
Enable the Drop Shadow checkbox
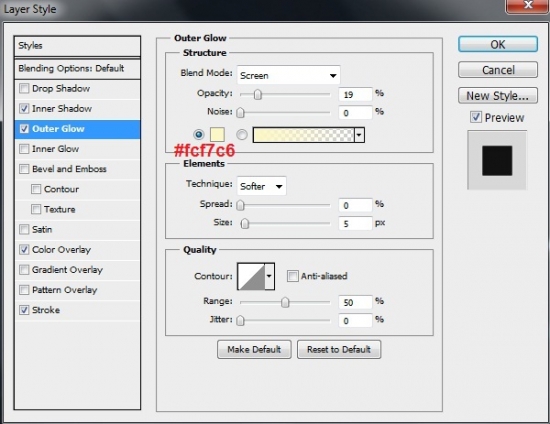(x=24, y=88)
